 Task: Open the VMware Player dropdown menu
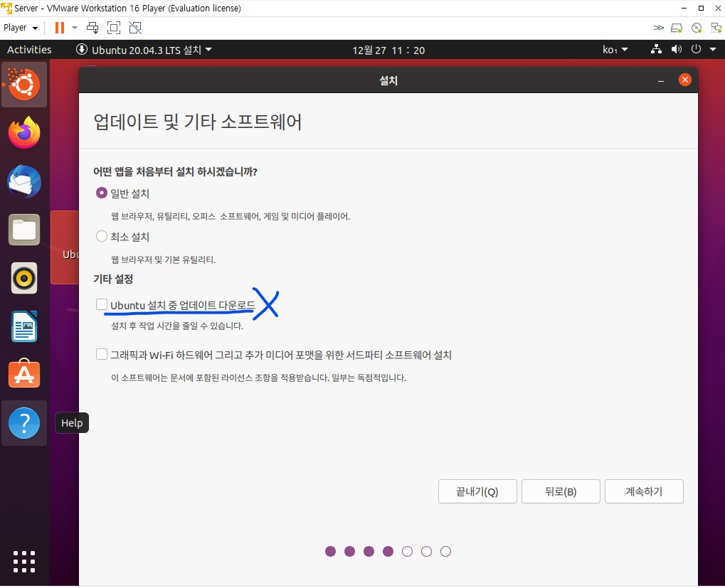coord(21,28)
